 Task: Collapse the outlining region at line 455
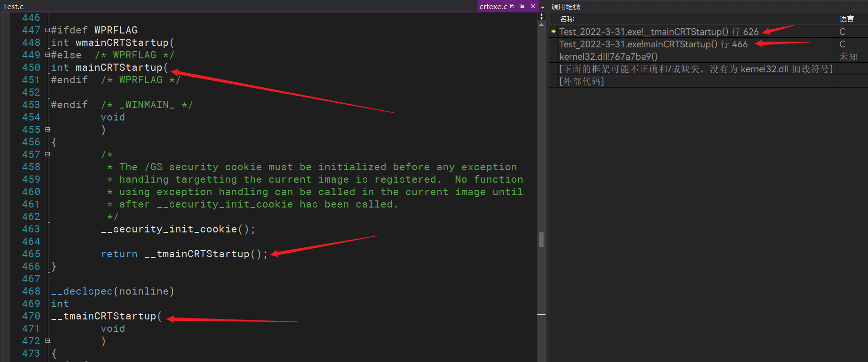click(x=47, y=130)
